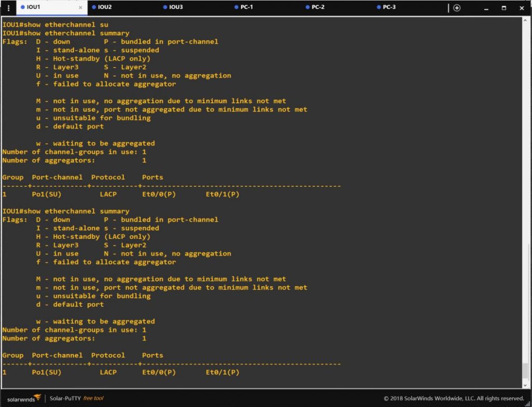Click second 'Number of aggregators:' line
Image resolution: width=532 pixels, height=407 pixels.
[x=74, y=338]
